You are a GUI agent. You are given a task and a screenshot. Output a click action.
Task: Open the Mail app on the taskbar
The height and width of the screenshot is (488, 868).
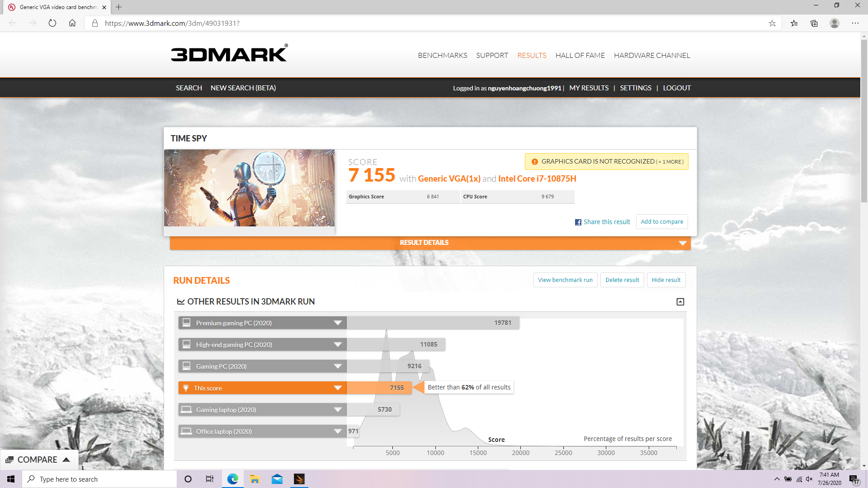(277, 479)
